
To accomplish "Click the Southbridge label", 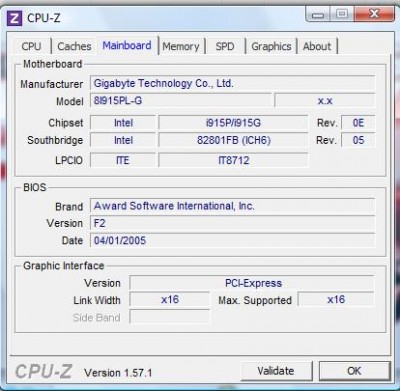I will coord(55,140).
